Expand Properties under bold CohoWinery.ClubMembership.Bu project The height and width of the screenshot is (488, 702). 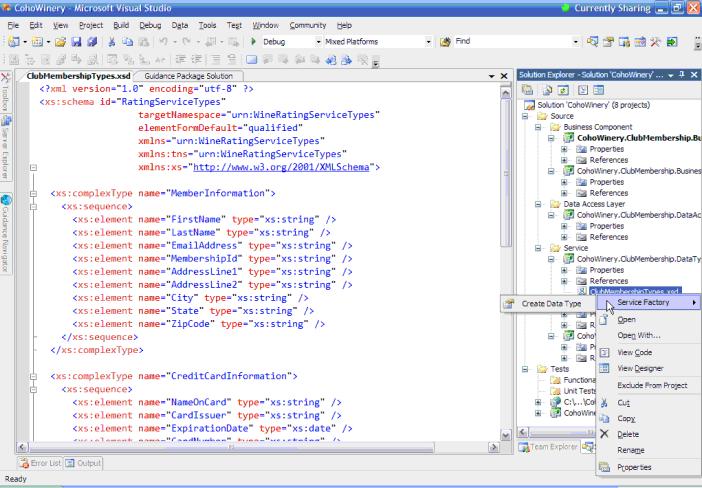coord(564,149)
